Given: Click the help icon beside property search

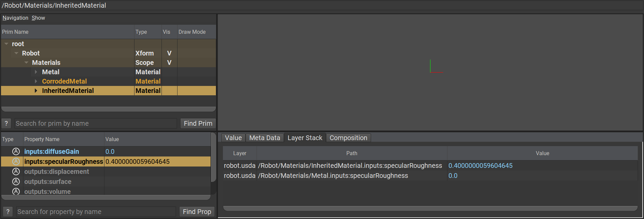Looking at the screenshot, I should point(8,212).
